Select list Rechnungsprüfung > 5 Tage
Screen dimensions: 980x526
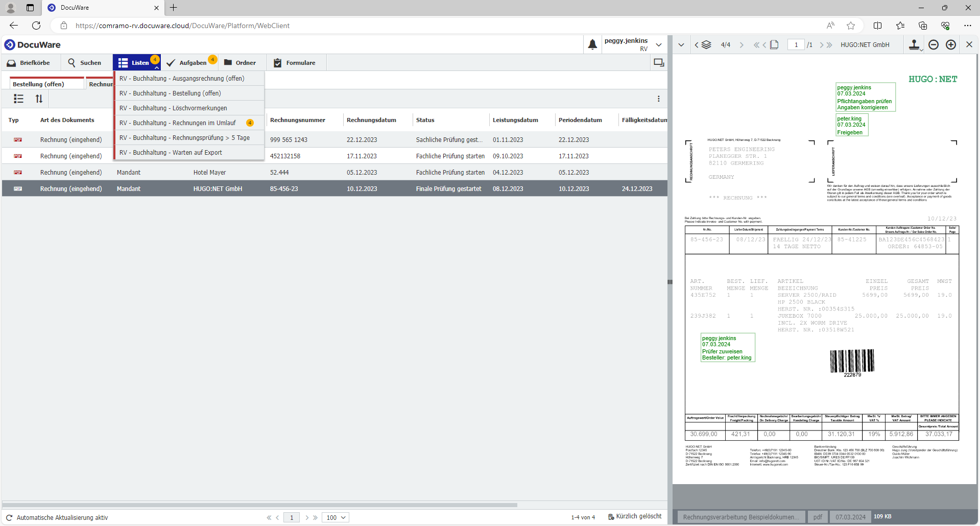pyautogui.click(x=189, y=137)
